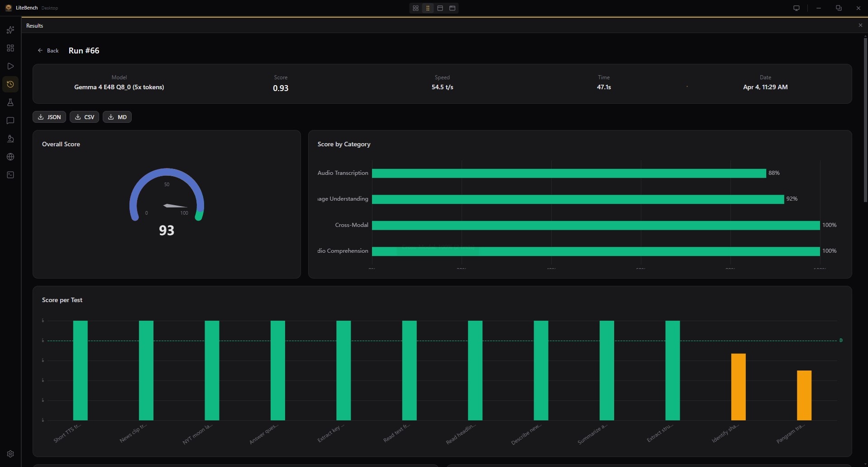This screenshot has height=467, width=868.
Task: Open the settings gear in sidebar
Action: (x=10, y=454)
